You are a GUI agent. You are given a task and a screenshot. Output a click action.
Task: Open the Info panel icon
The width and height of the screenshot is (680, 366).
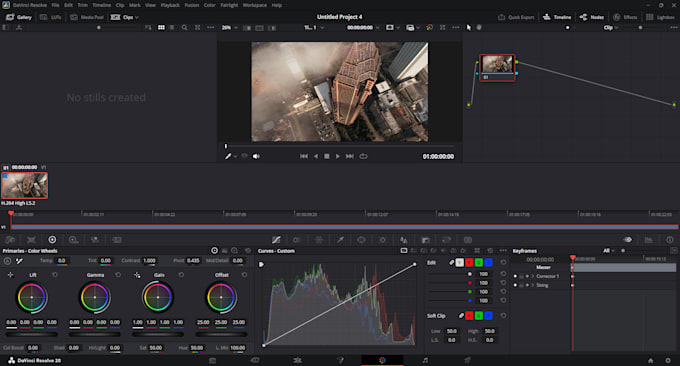coord(670,239)
